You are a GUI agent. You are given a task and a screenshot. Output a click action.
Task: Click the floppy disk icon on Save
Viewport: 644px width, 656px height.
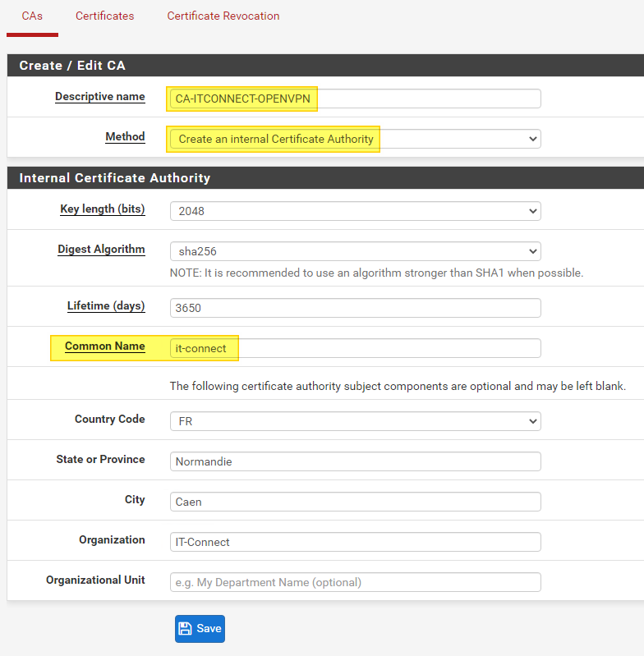click(185, 629)
